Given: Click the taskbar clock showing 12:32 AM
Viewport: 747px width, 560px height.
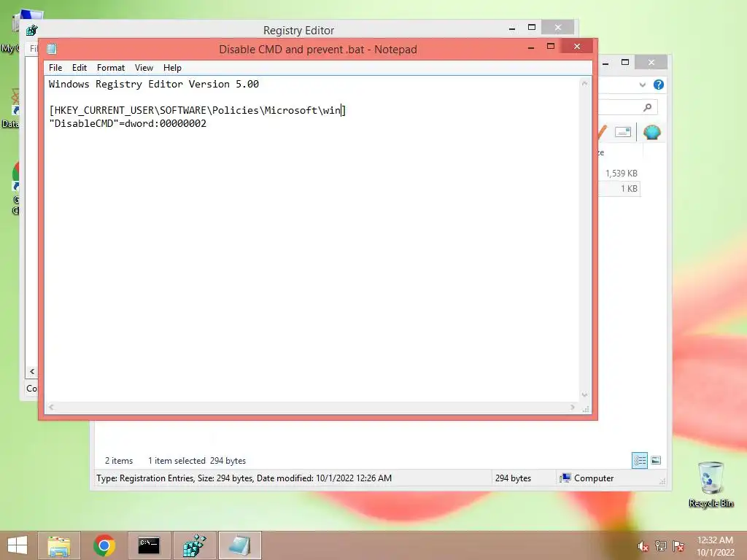Looking at the screenshot, I should pyautogui.click(x=715, y=546).
